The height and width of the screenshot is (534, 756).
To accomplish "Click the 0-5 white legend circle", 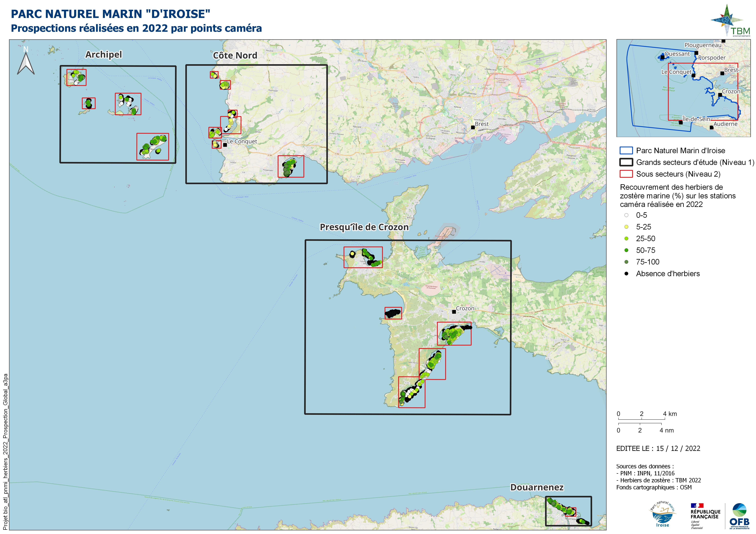I will coord(626,215).
